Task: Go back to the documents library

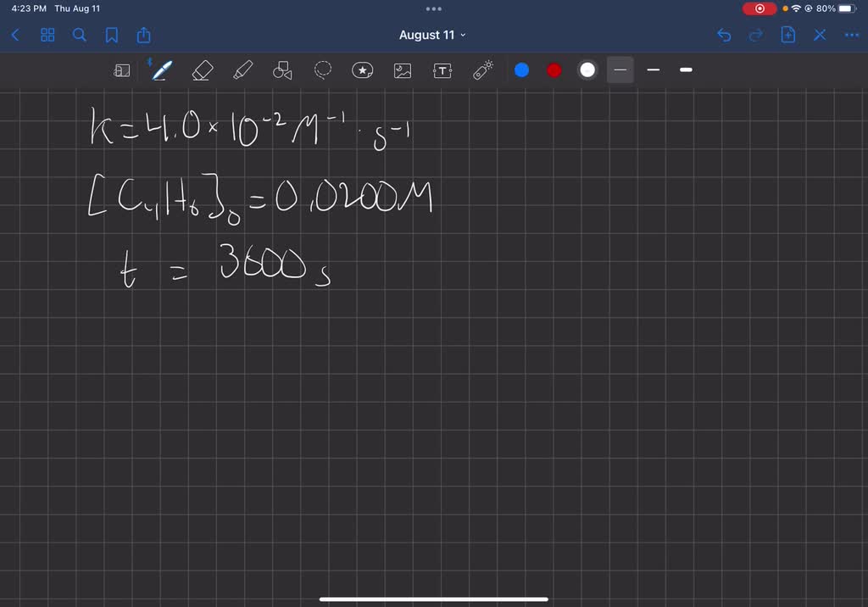Action: (15, 35)
